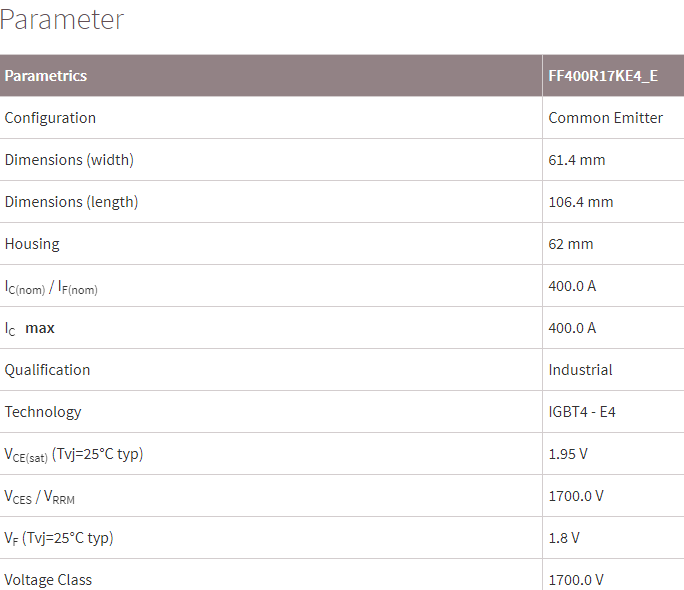This screenshot has height=590, width=684.
Task: Select the IGBT4 - E4 technology value
Action: tap(582, 412)
